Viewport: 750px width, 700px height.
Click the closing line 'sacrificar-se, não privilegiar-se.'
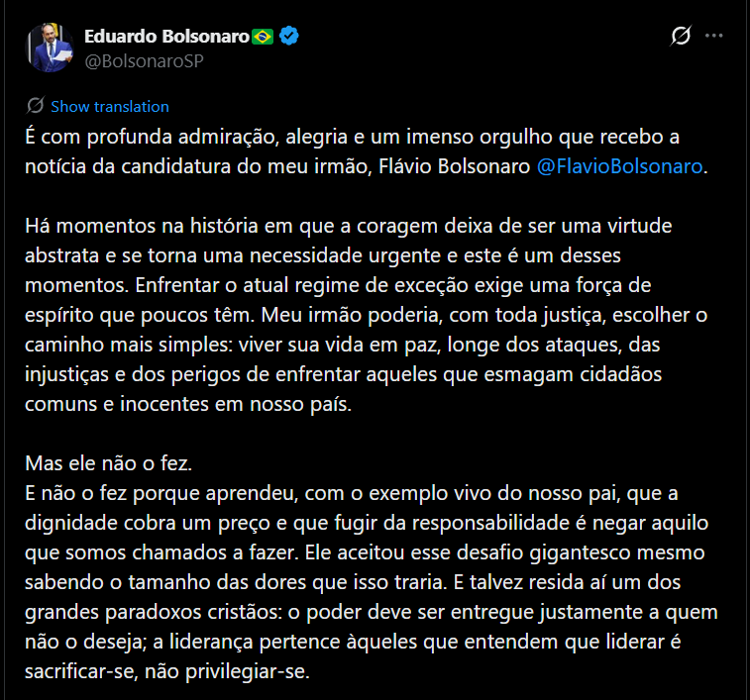pyautogui.click(x=166, y=671)
